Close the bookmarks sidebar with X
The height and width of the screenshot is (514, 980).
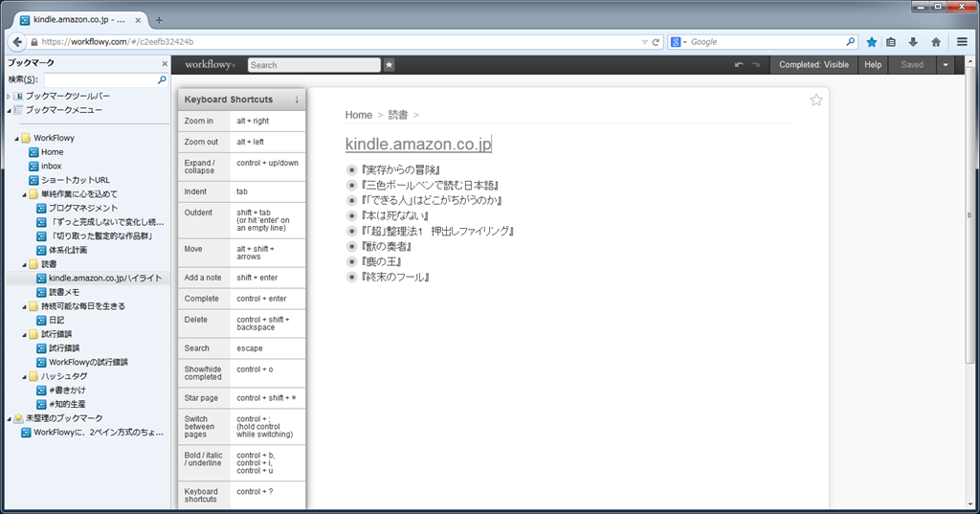[x=165, y=63]
